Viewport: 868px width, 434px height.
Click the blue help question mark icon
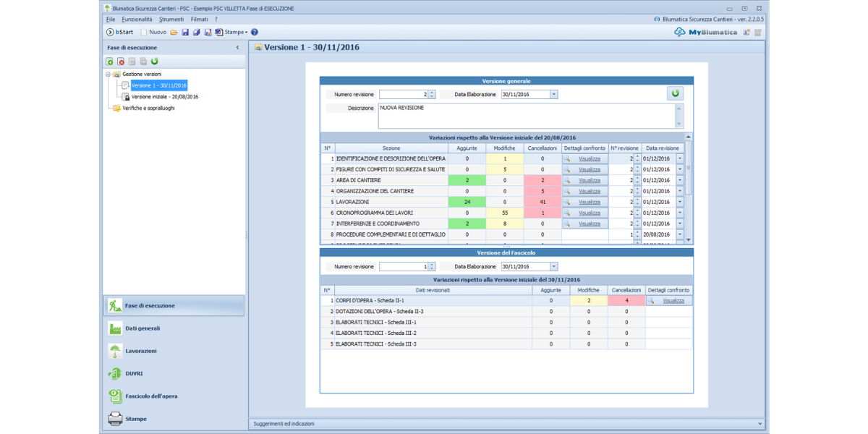tap(255, 32)
